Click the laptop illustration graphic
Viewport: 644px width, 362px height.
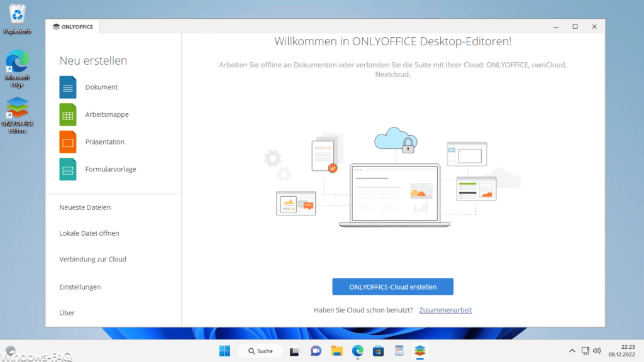394,195
